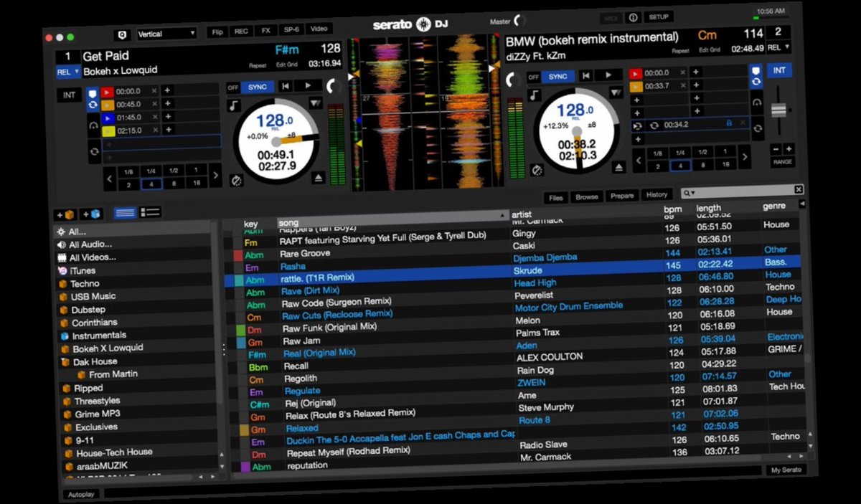
Task: Open deck 1 REL mode dropdown
Action: pos(67,72)
